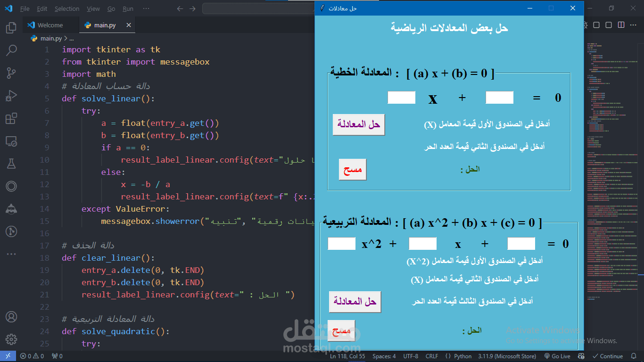The height and width of the screenshot is (362, 644).
Task: Open notifications bell in status bar
Action: [634, 356]
